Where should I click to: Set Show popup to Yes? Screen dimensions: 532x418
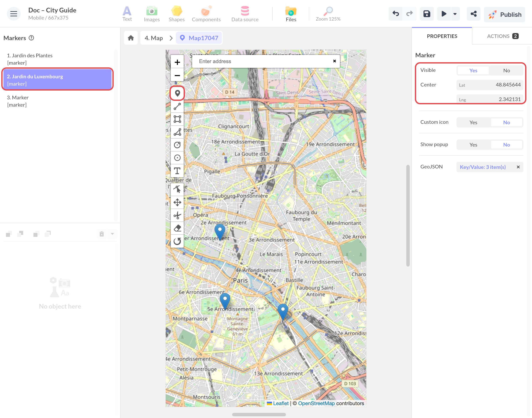(473, 145)
